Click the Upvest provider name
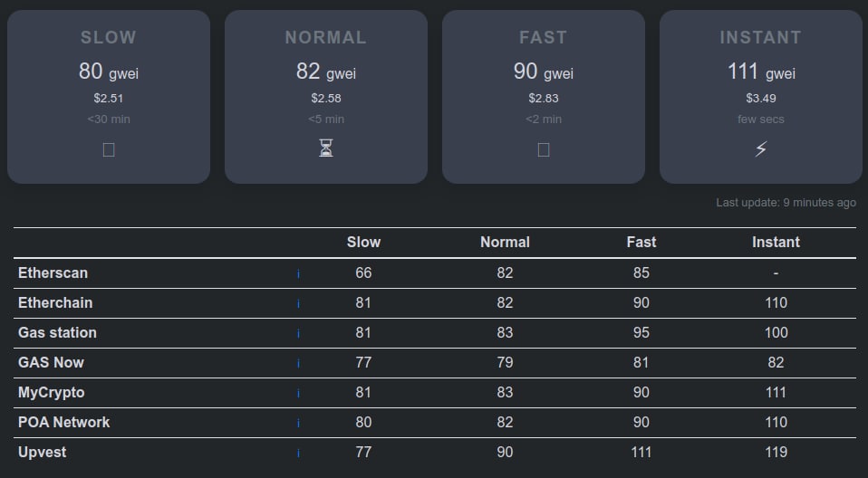The image size is (868, 478). click(42, 453)
